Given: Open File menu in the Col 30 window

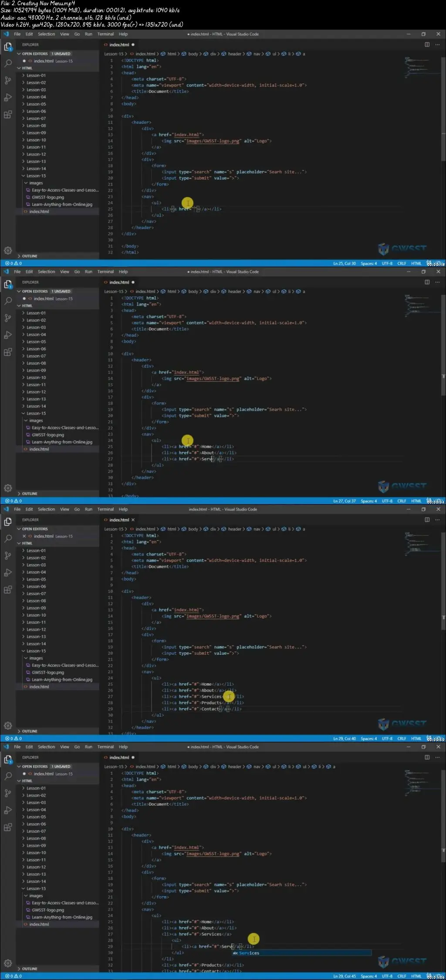Looking at the screenshot, I should click(17, 34).
